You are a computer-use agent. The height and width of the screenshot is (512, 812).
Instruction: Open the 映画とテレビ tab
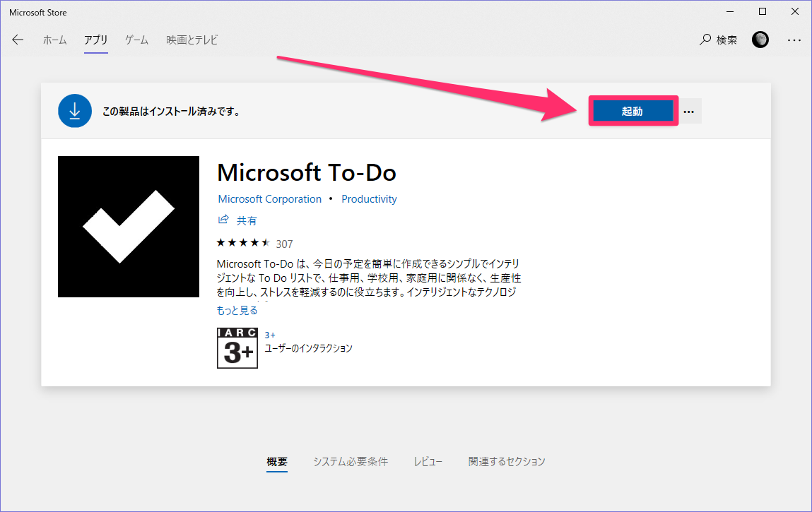point(192,40)
